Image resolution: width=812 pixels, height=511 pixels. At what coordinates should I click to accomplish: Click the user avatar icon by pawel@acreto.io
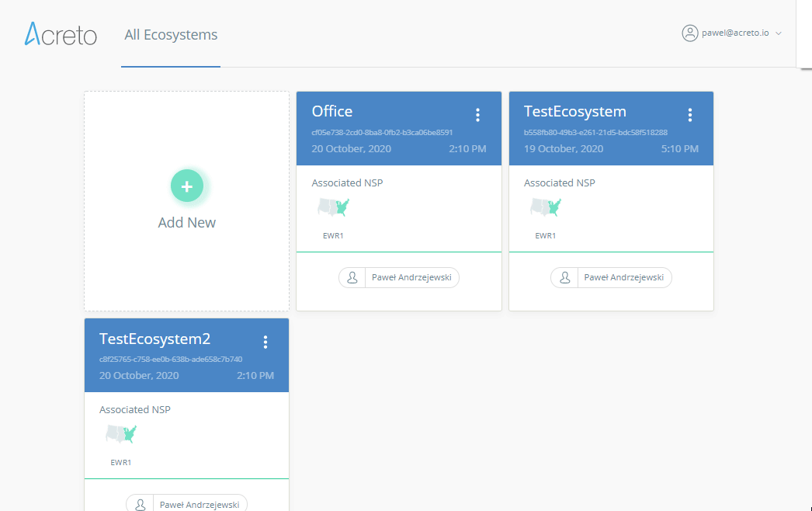click(690, 33)
